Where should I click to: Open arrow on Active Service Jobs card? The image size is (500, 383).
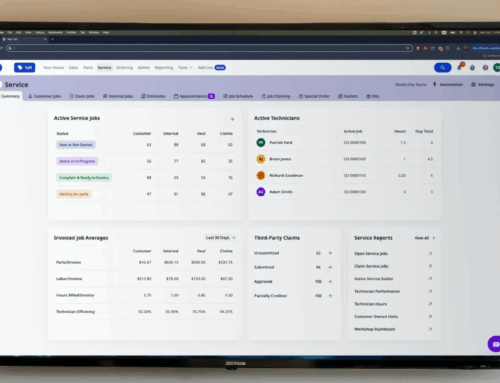click(x=232, y=119)
